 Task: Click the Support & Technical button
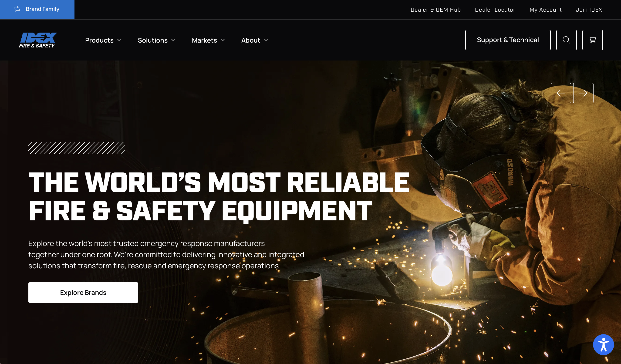click(508, 40)
